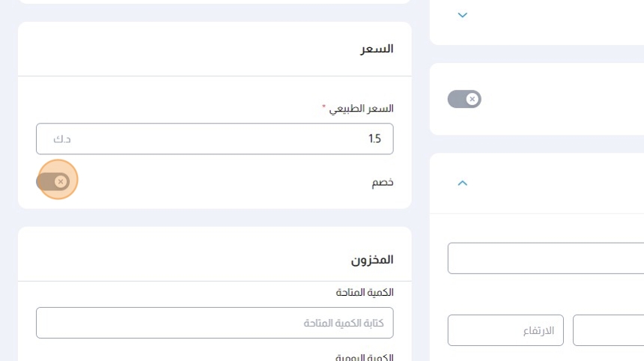The width and height of the screenshot is (644, 361).
Task: Toggle the gray switch in the right-side card
Action: tap(464, 99)
